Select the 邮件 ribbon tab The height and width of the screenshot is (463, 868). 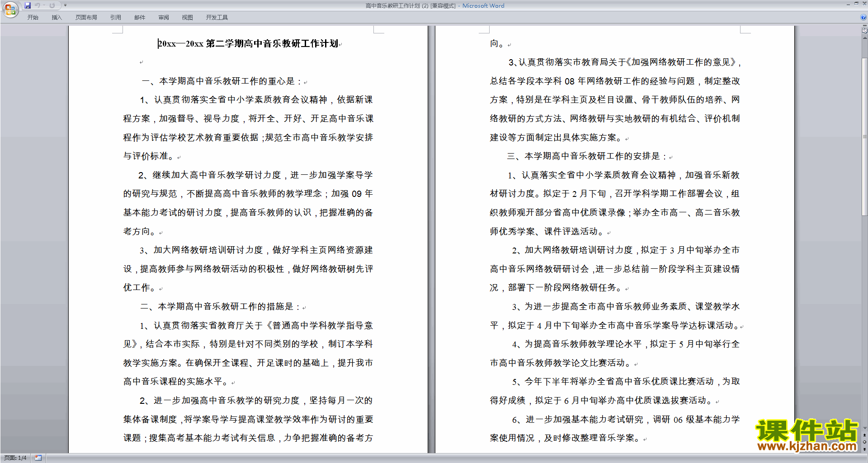coord(140,17)
